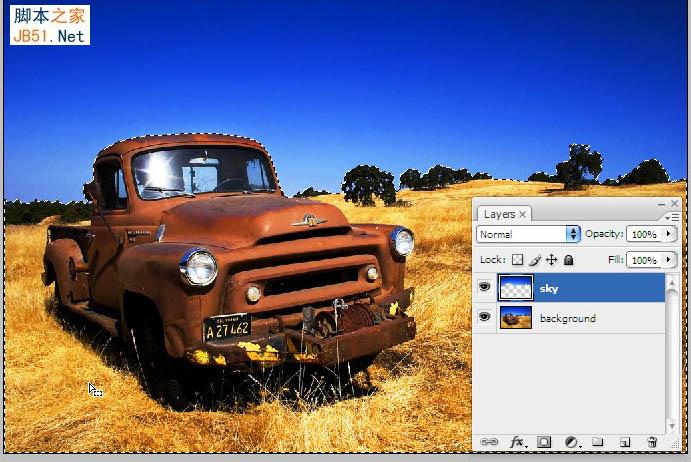The width and height of the screenshot is (691, 462).
Task: Lock all with padlock icon
Action: click(x=568, y=260)
